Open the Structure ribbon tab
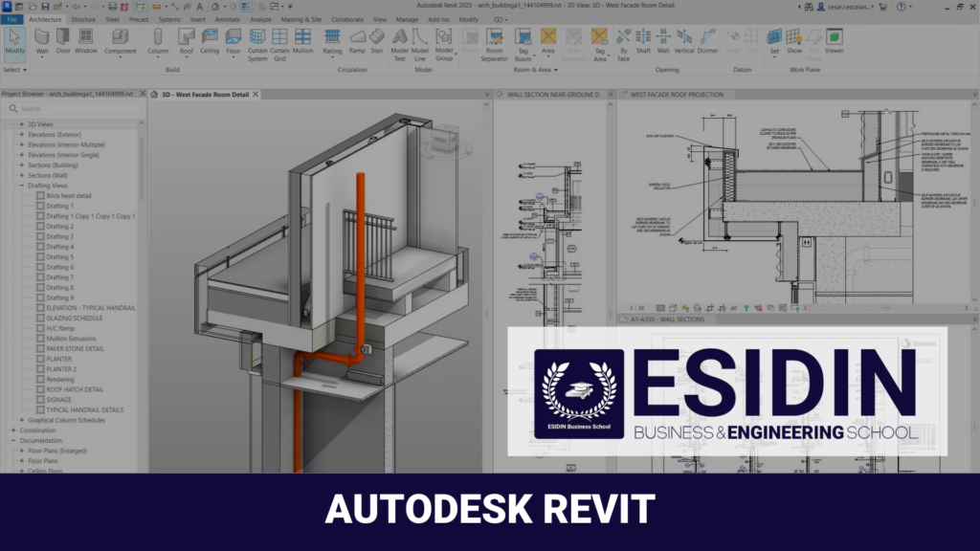The image size is (980, 551). (x=83, y=19)
